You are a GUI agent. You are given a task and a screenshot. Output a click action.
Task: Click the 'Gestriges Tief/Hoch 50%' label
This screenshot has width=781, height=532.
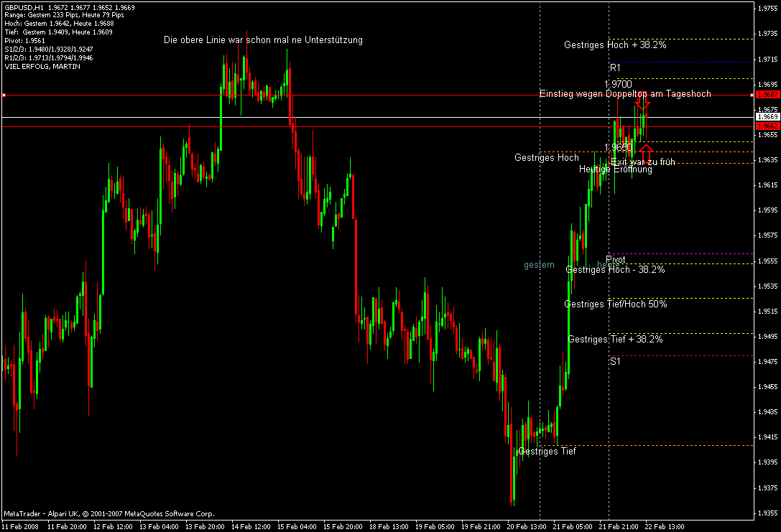(616, 304)
